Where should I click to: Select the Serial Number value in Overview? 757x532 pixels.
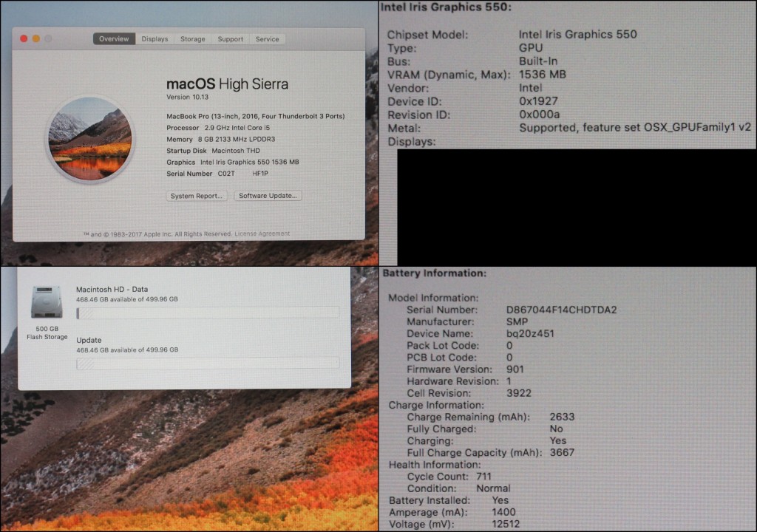(x=242, y=174)
